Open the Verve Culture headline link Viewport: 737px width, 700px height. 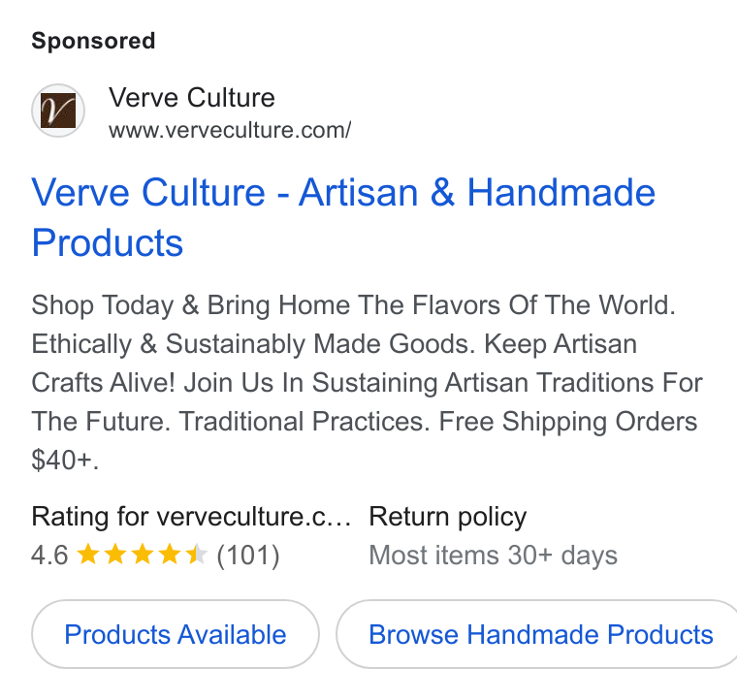343,217
